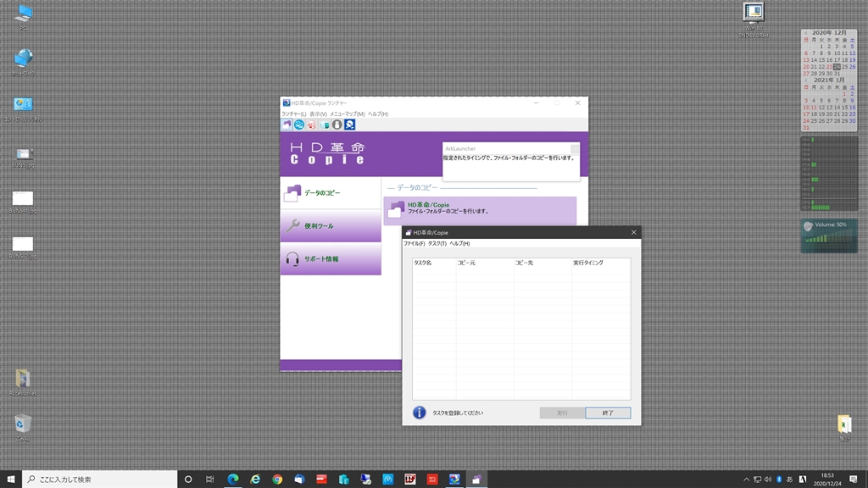Click the teal cube icon in launcher toolbar

coord(325,125)
